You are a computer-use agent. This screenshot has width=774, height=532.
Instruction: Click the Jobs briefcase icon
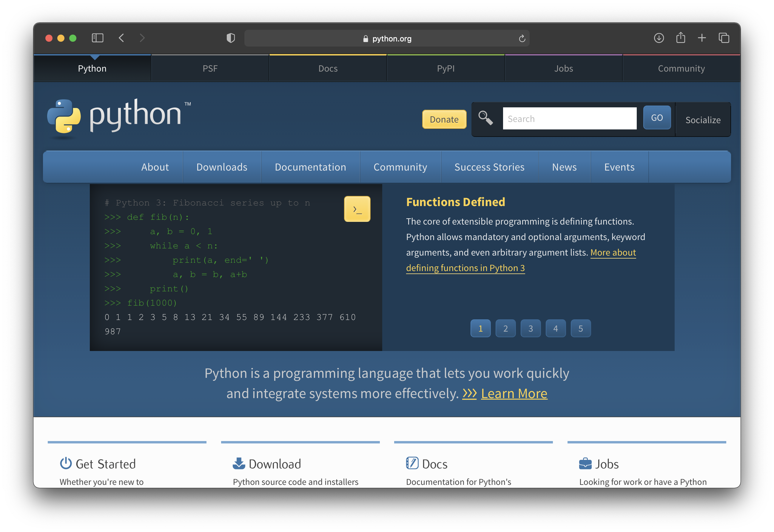point(585,464)
